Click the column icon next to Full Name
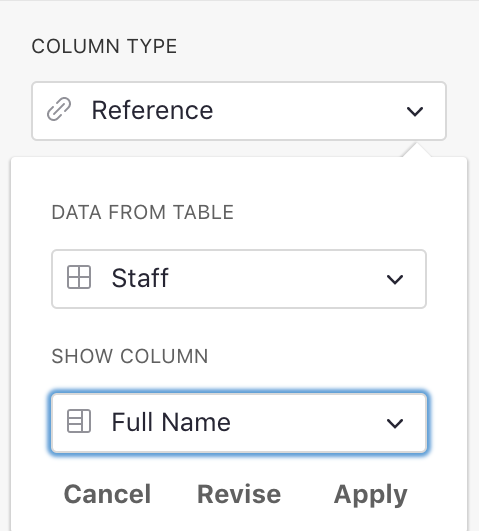 pyautogui.click(x=79, y=421)
